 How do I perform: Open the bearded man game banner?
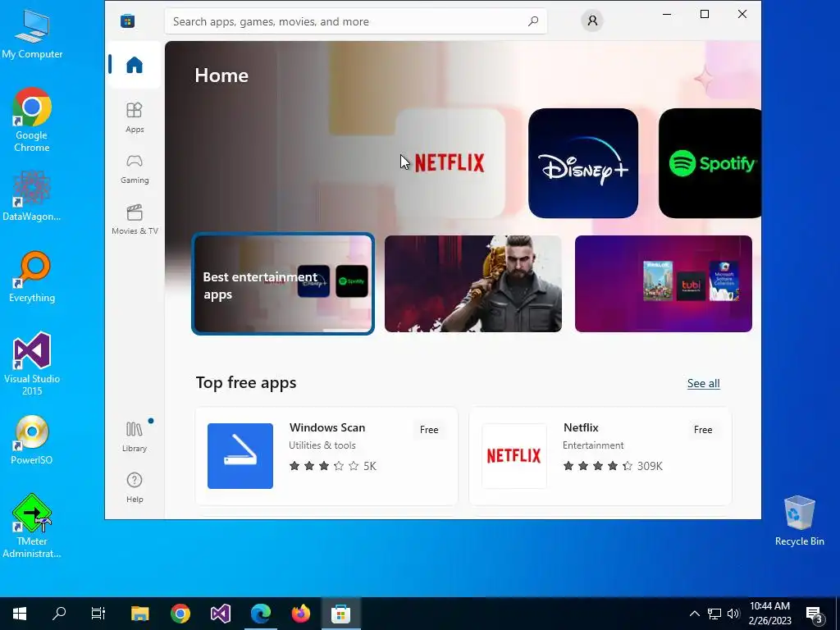click(473, 283)
